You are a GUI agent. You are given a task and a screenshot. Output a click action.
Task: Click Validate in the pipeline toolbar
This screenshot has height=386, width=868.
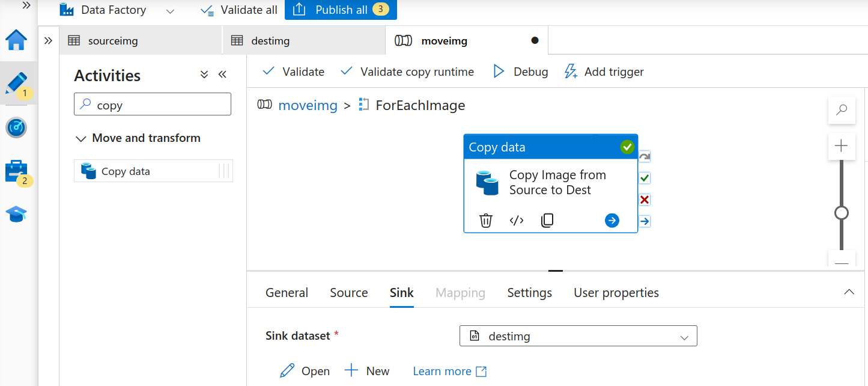(x=294, y=72)
